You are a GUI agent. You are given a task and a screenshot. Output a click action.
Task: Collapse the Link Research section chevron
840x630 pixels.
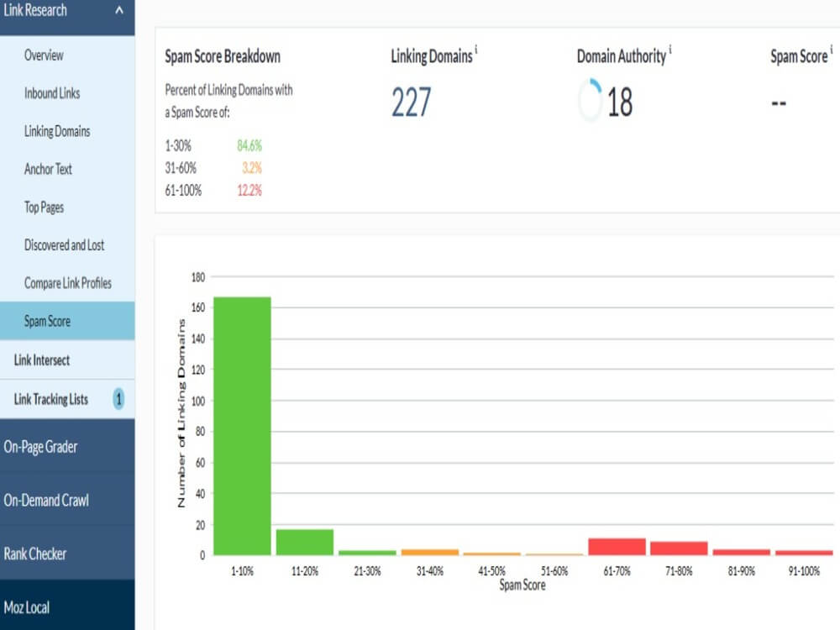[119, 9]
